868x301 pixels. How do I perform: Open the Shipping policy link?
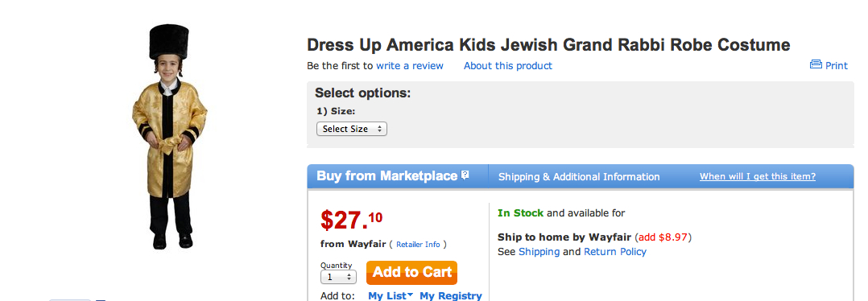pyautogui.click(x=539, y=252)
